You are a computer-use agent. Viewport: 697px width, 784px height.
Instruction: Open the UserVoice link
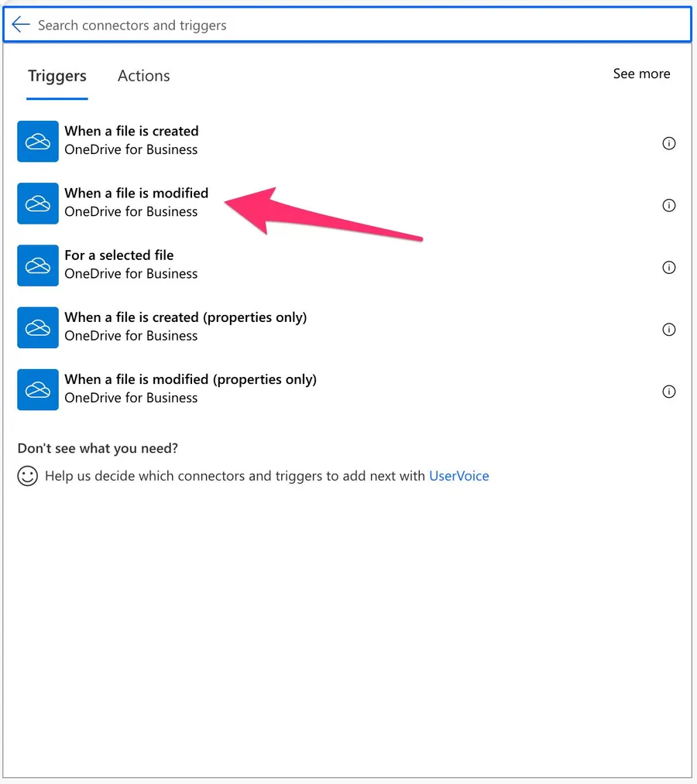458,476
